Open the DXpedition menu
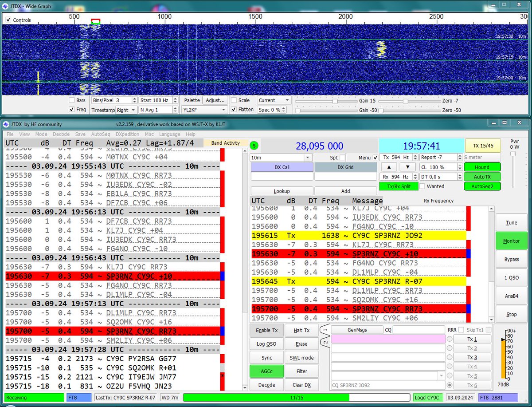 pos(128,134)
